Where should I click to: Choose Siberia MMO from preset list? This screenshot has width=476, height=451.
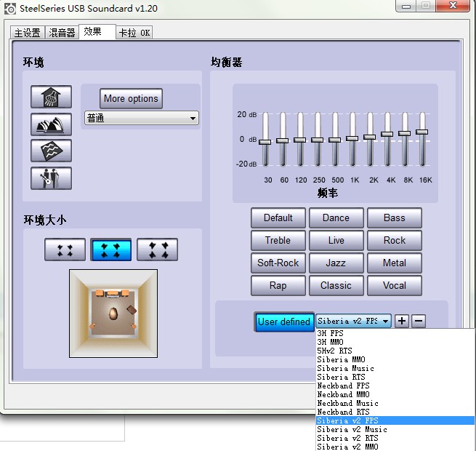[395, 359]
